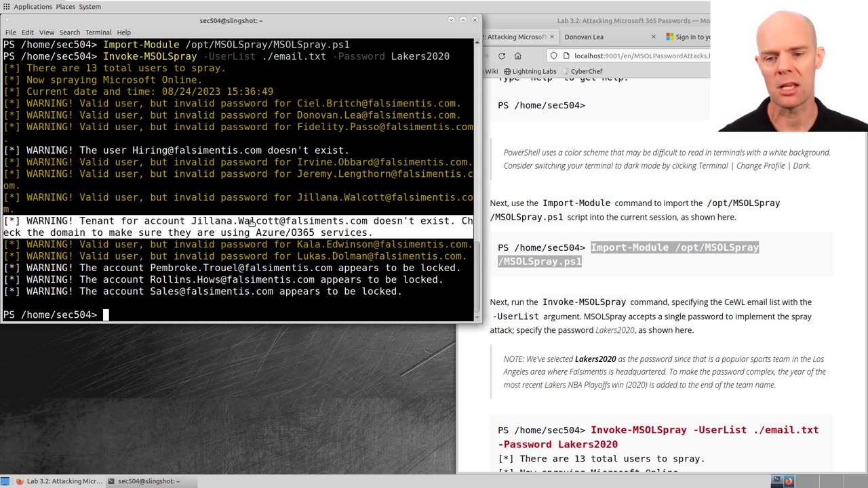Click the show desktop icon in taskbar
This screenshot has height=488, width=868.
tap(5, 481)
